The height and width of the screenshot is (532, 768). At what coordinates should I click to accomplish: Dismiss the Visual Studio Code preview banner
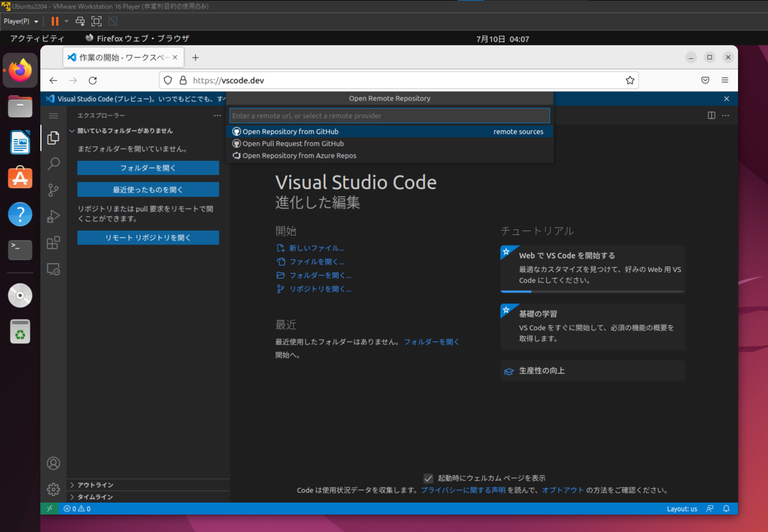[x=726, y=99]
